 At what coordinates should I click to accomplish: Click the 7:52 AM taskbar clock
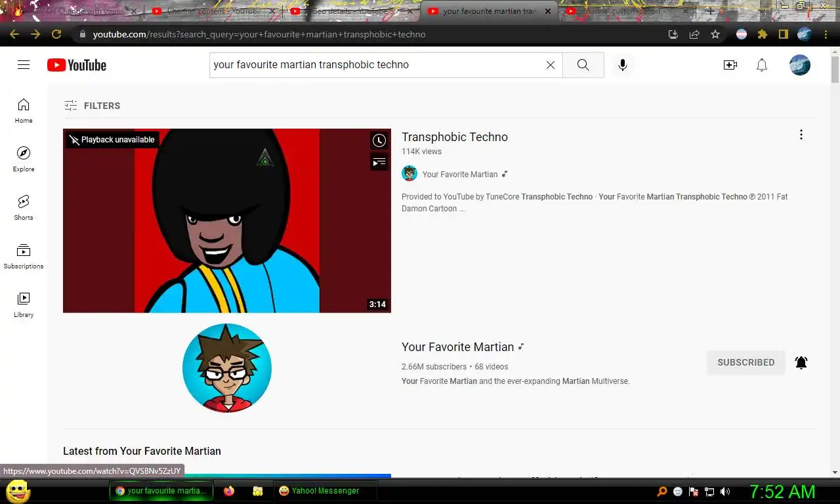782,492
